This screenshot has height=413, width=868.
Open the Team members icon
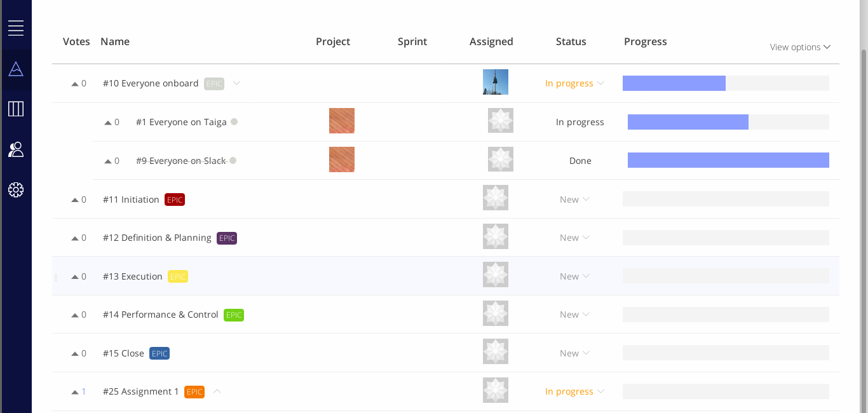point(16,150)
